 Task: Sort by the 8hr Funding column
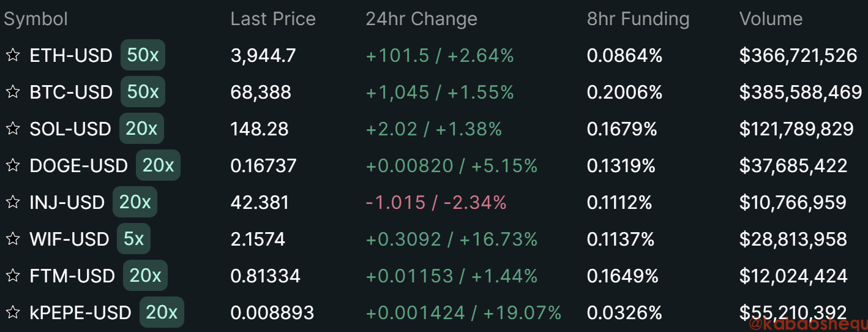(638, 19)
